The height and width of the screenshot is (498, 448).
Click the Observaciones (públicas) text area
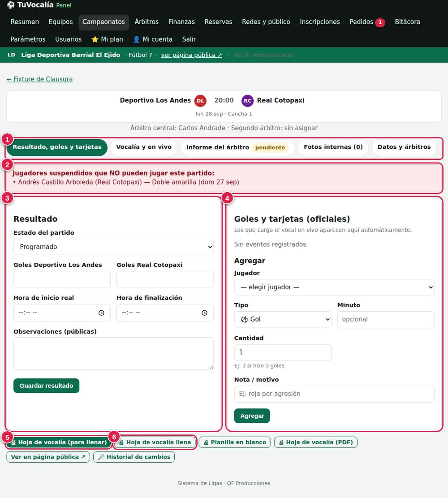113,353
